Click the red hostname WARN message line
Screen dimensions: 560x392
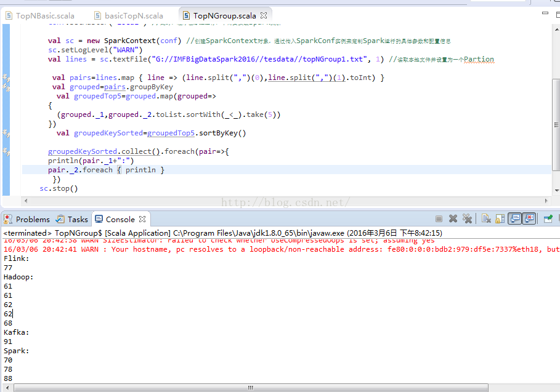(x=282, y=249)
